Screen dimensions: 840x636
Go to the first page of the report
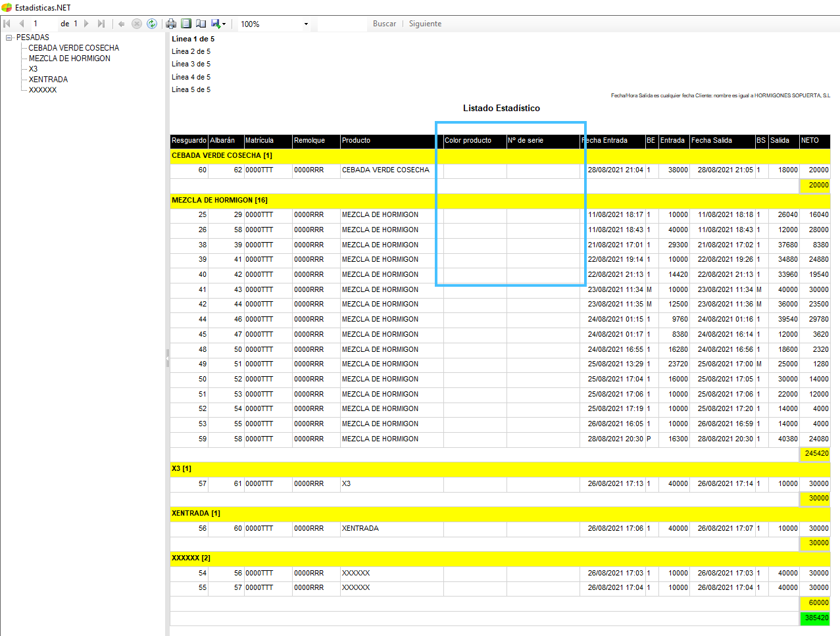7,24
